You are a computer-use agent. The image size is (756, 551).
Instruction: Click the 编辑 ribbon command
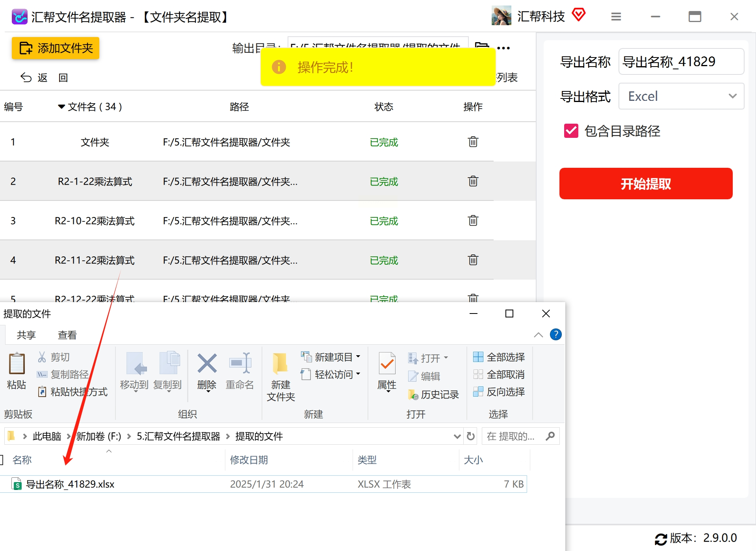click(x=424, y=376)
